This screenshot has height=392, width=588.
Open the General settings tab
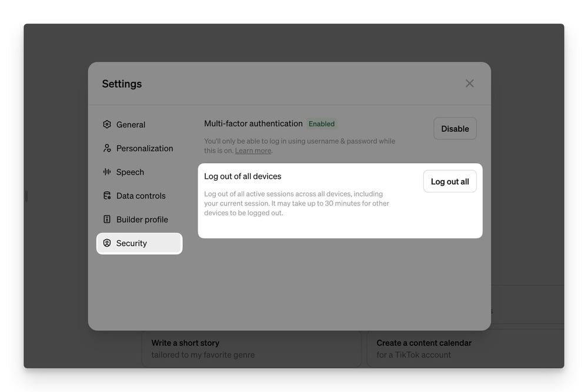tap(139, 125)
